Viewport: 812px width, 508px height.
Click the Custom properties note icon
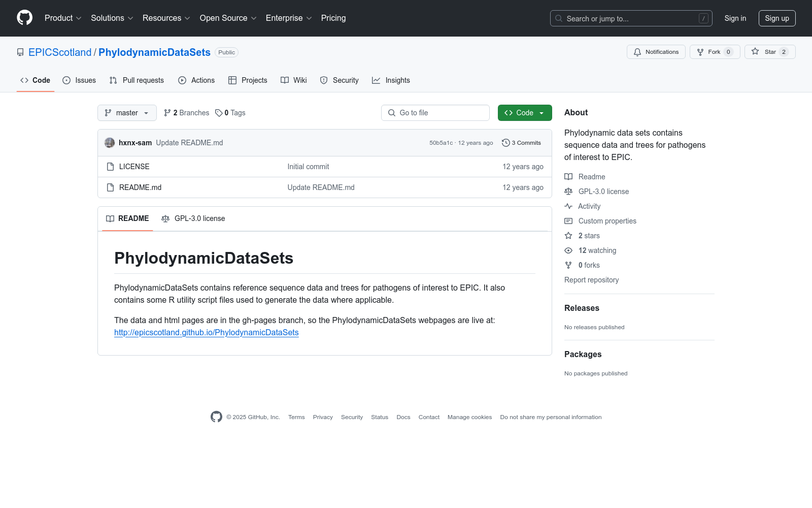(x=568, y=221)
